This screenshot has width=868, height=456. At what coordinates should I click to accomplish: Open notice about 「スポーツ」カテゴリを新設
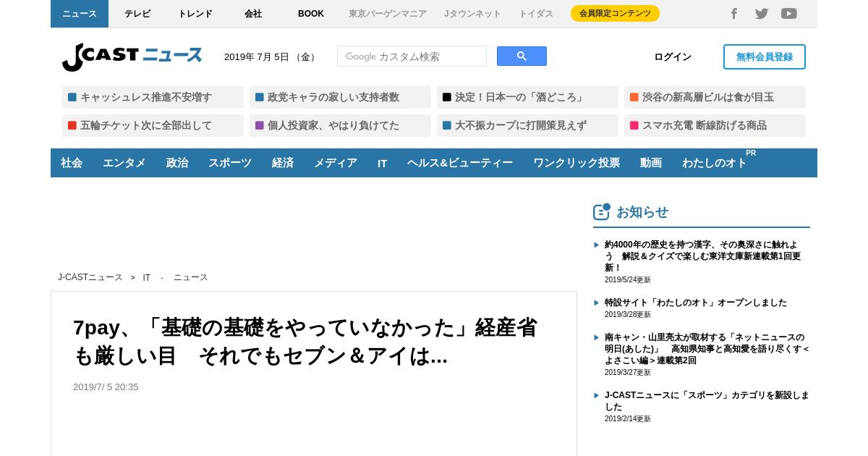click(x=707, y=400)
